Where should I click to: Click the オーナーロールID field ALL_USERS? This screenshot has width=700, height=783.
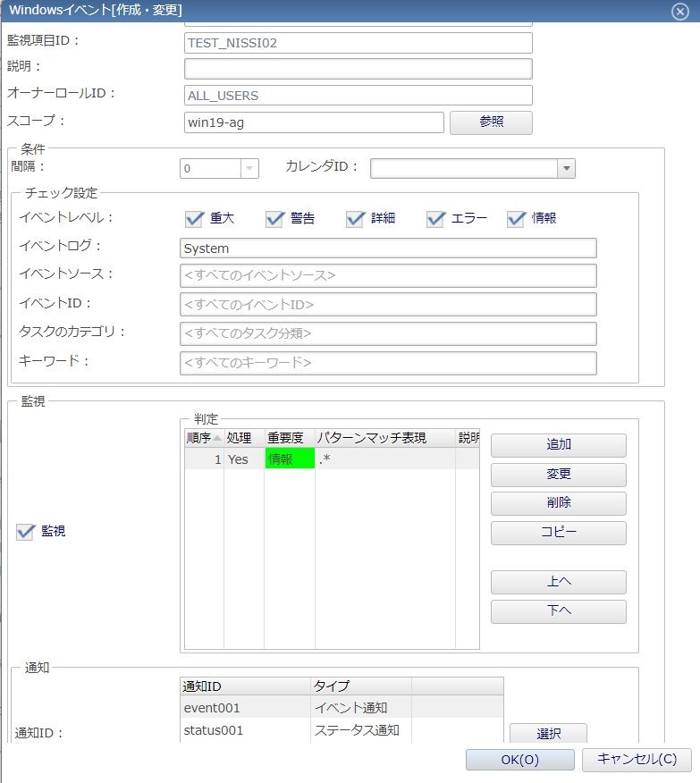358,96
